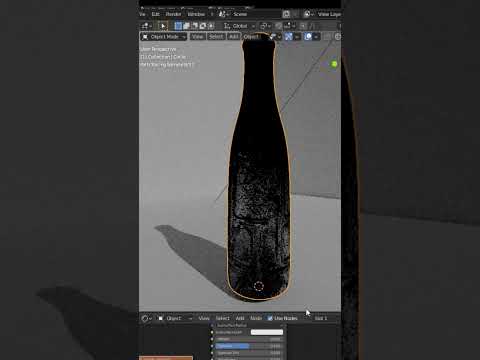
Task: Open the shader Object type dropdown
Action: (176, 318)
